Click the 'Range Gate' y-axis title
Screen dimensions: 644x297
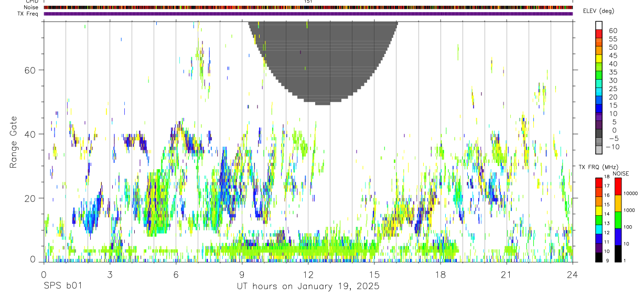coord(13,142)
